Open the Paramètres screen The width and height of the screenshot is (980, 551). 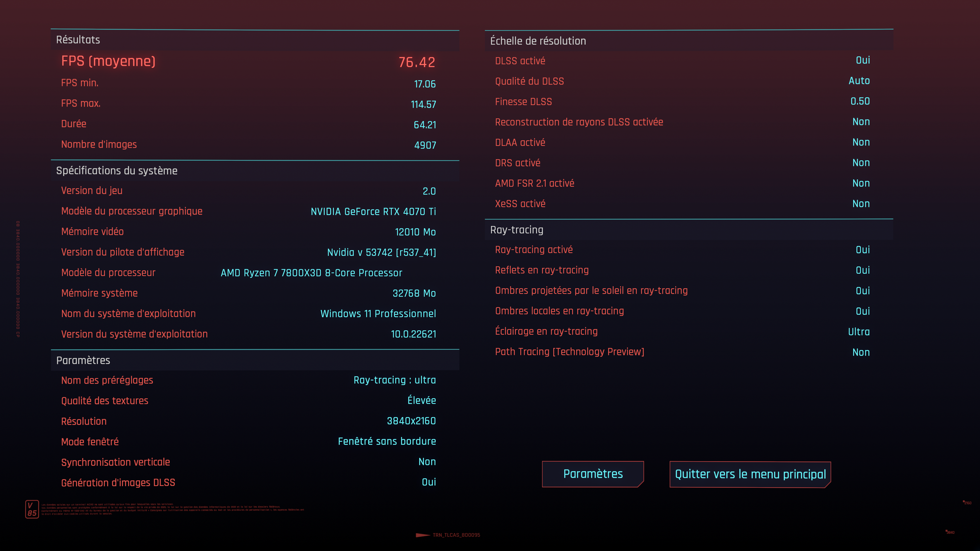click(x=593, y=474)
